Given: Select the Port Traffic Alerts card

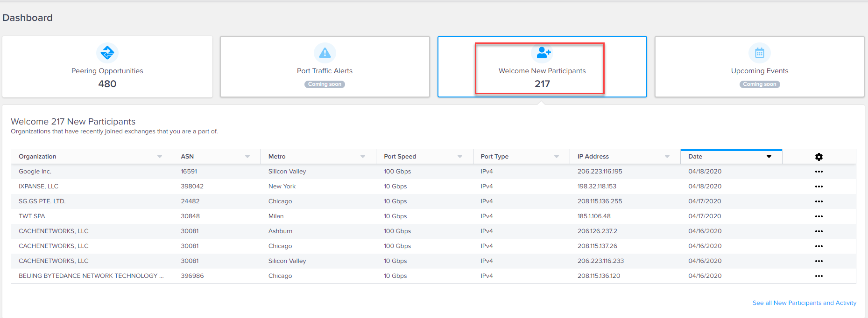Looking at the screenshot, I should coord(325,67).
